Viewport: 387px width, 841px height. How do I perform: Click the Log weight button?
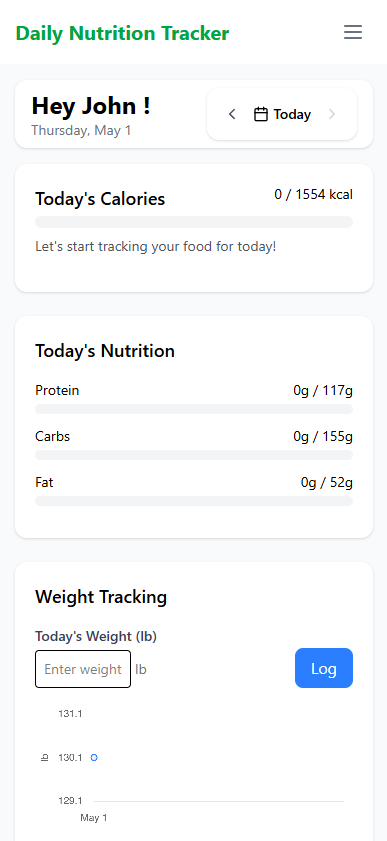[324, 668]
